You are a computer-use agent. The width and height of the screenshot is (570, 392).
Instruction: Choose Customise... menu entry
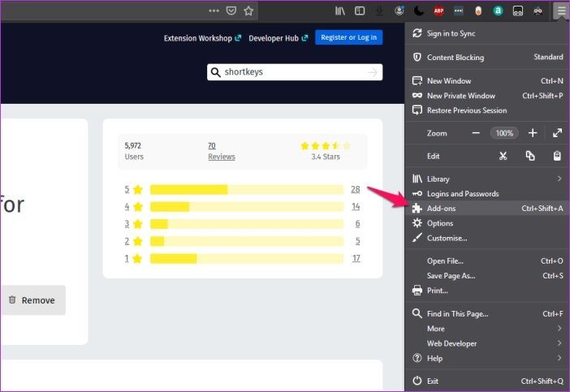pos(487,238)
